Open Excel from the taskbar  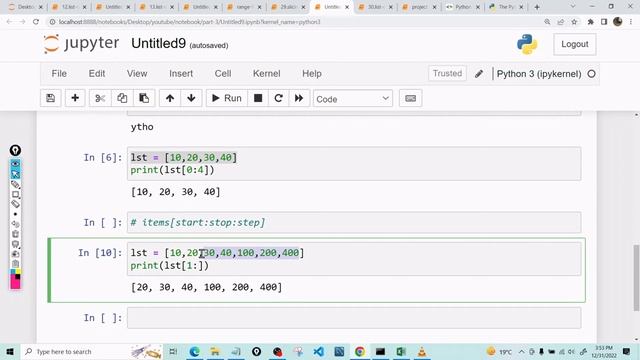[401, 351]
